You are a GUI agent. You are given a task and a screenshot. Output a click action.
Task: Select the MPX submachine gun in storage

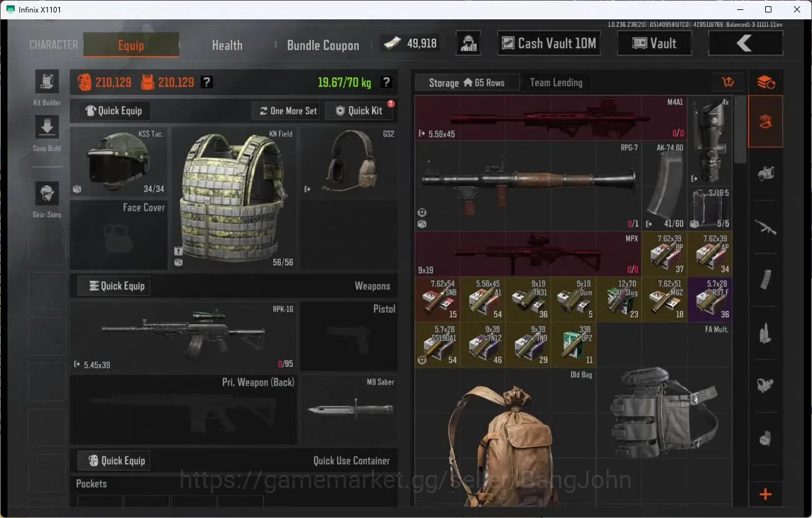pos(528,253)
